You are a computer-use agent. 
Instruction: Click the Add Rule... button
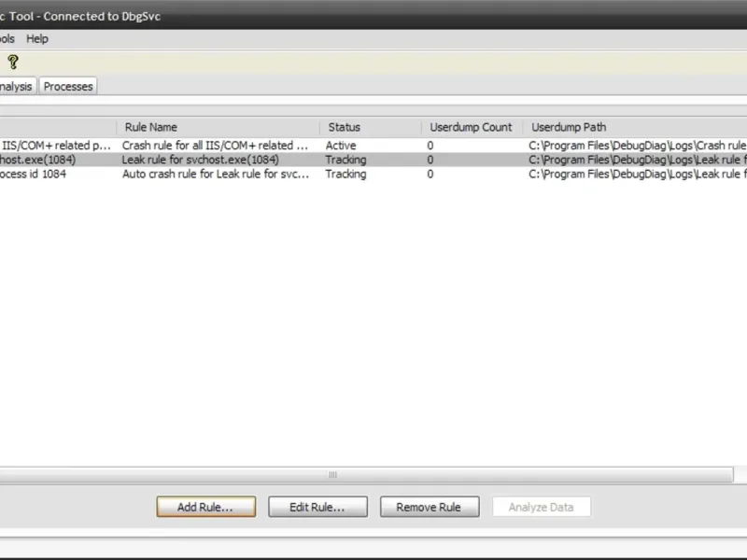pyautogui.click(x=205, y=507)
